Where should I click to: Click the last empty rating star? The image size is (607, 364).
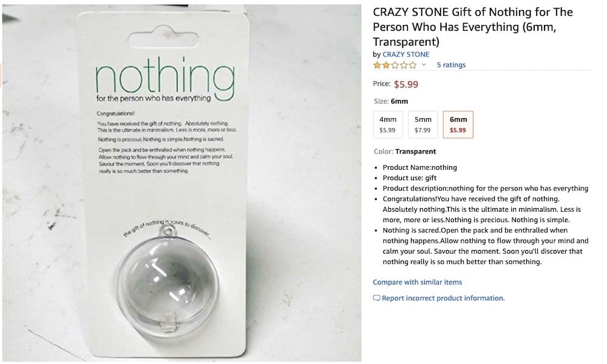(x=413, y=65)
